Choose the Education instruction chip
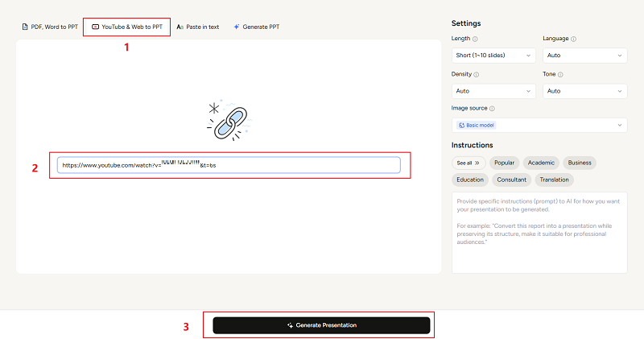Image resolution: width=644 pixels, height=339 pixels. 470,180
